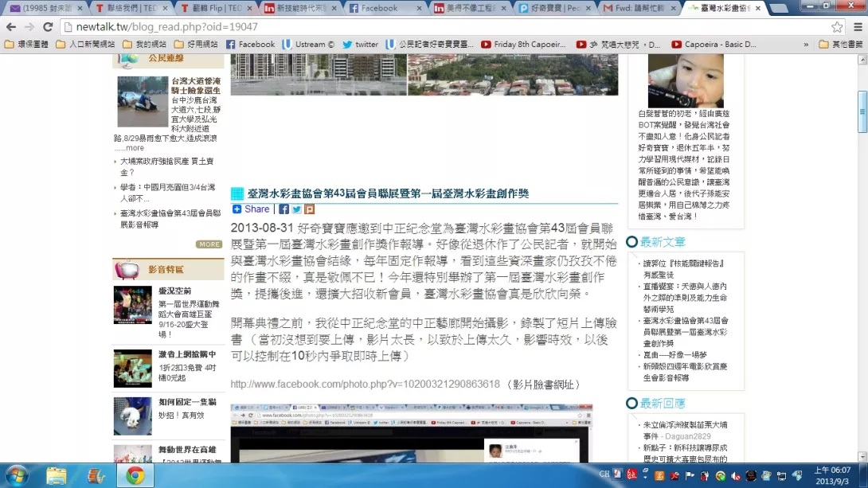Click the muted volume tray icon
The image size is (868, 488).
736,475
